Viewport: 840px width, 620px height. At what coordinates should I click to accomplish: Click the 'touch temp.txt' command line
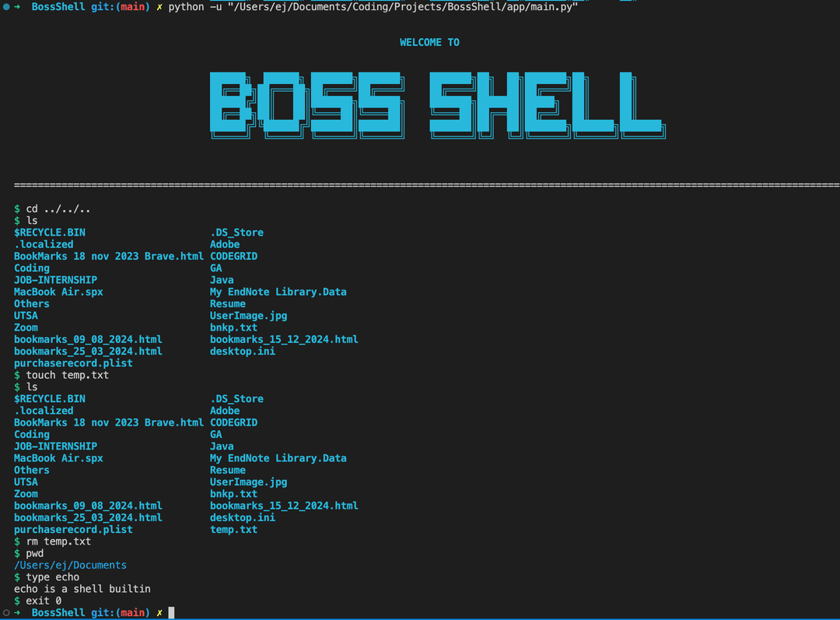pos(61,375)
